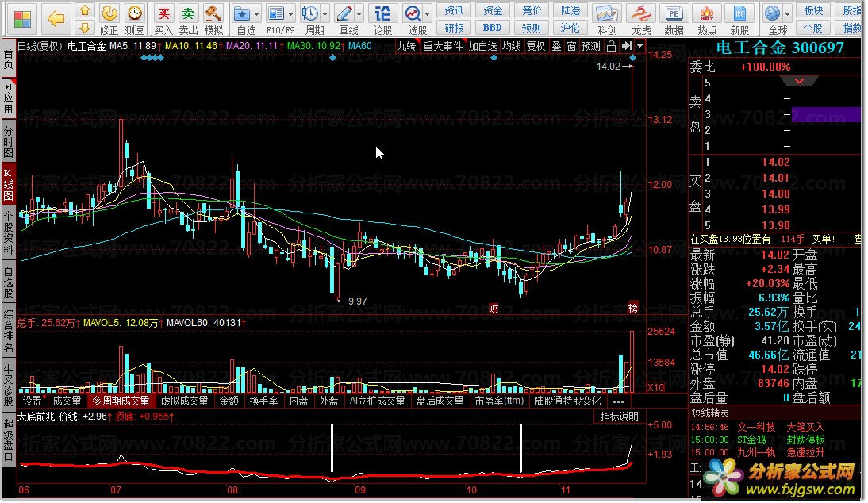Viewport: 868px width, 503px height.
Task: Open the 选股 stock screener icon
Action: pos(413,13)
